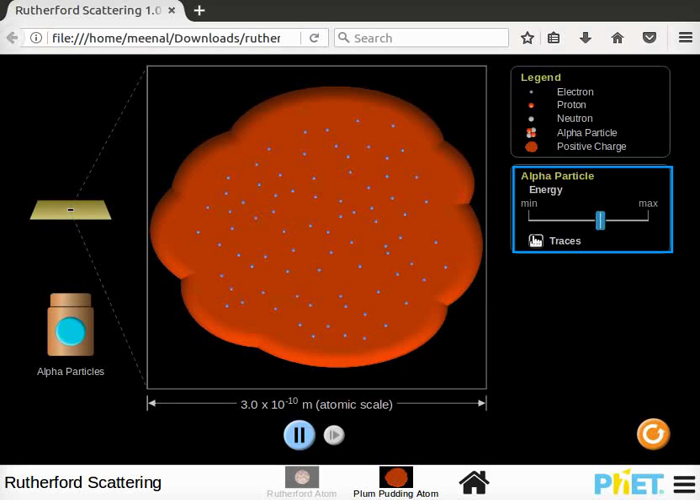Open the Firefox hamburger menu
700x500 pixels.
pos(682,38)
